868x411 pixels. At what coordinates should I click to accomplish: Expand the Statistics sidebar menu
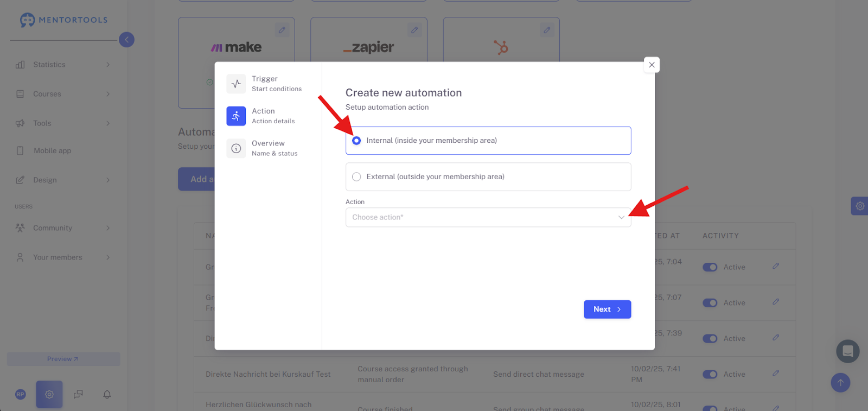[x=63, y=65]
